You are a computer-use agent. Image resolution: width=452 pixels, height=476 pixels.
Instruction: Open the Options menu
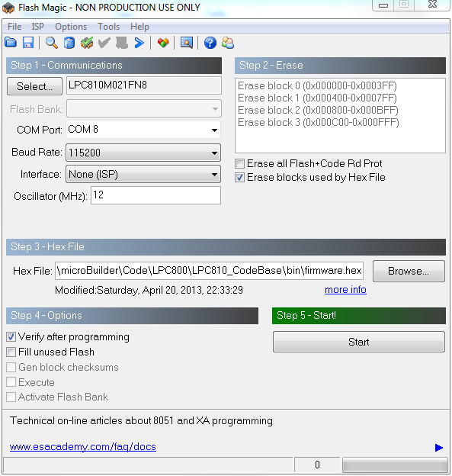[71, 27]
